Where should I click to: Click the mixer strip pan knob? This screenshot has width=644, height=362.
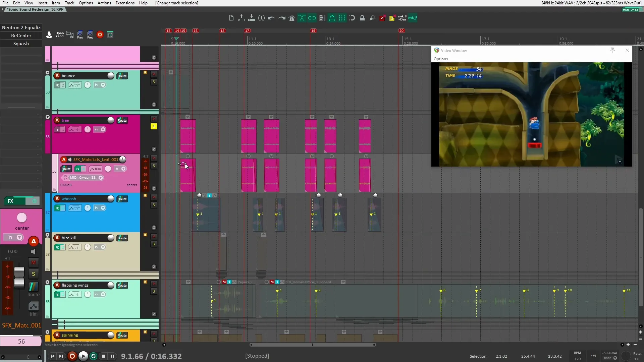click(x=22, y=218)
